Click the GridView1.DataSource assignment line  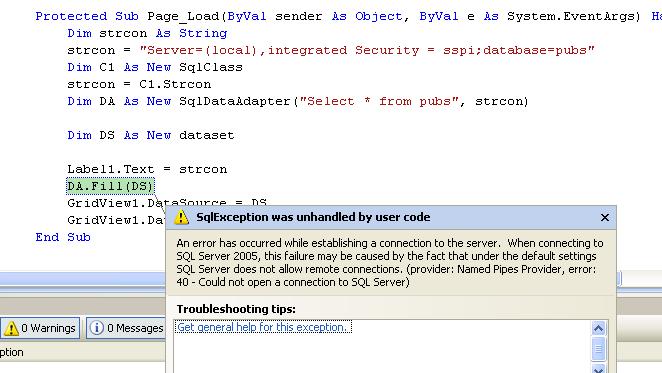click(x=167, y=203)
